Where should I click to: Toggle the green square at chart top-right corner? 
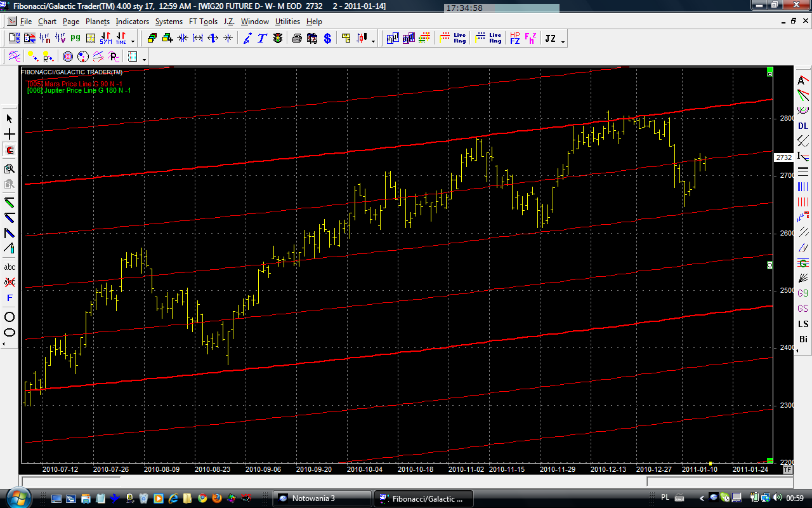769,69
